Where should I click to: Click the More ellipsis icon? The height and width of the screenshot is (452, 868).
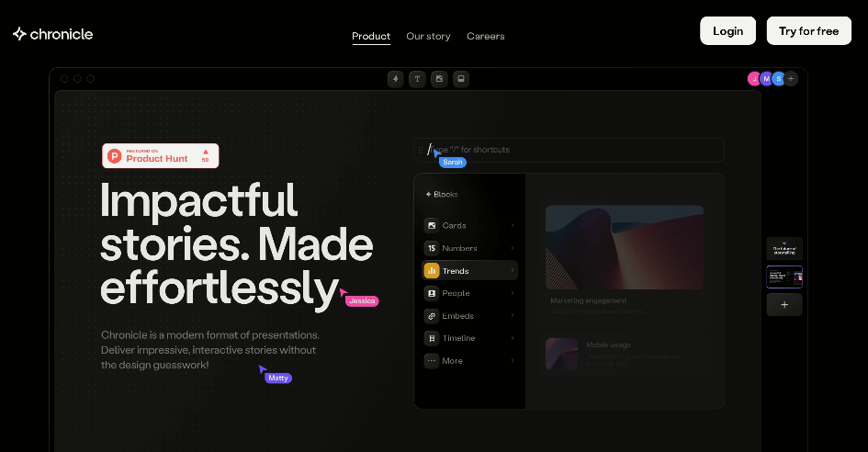[432, 361]
